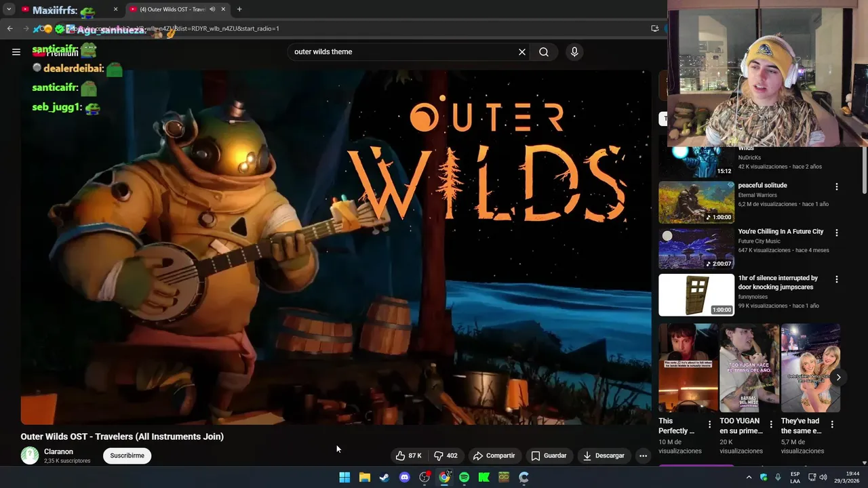The width and height of the screenshot is (868, 488).
Task: Open the Future City Music video thumbnail
Action: (x=696, y=248)
